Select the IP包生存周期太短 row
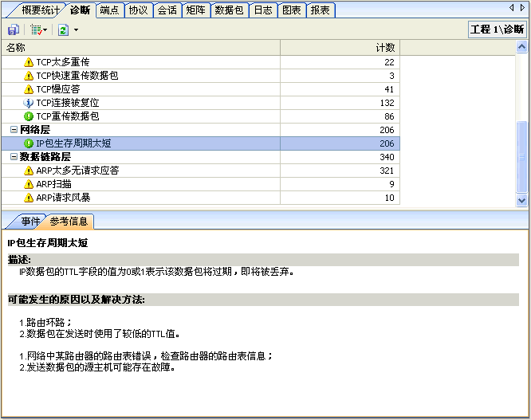 coord(200,143)
